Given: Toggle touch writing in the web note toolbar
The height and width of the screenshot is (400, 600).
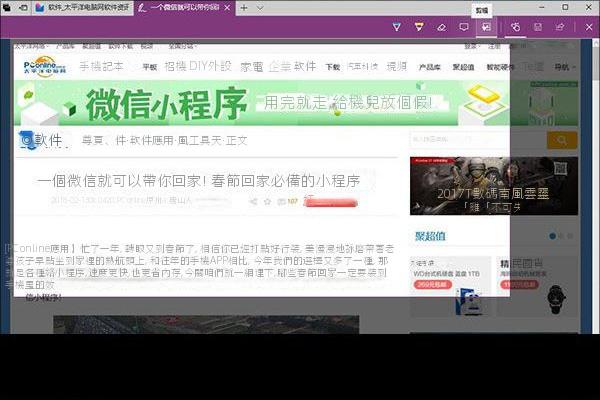Looking at the screenshot, I should (515, 27).
